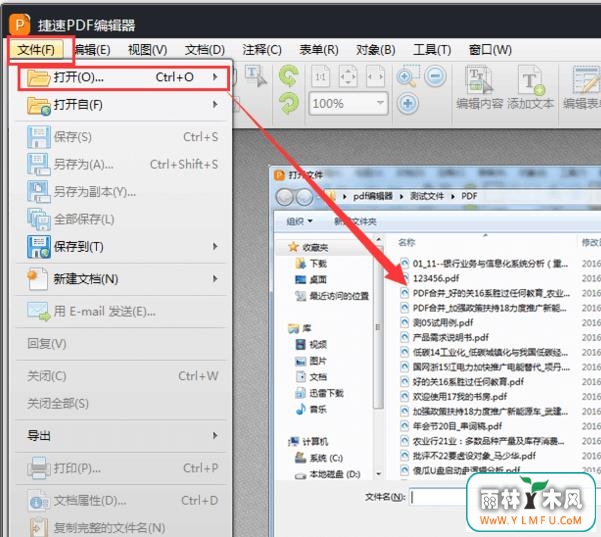601x537 pixels.
Task: Select 复制完整的文件名(N) menu entry
Action: point(123,528)
